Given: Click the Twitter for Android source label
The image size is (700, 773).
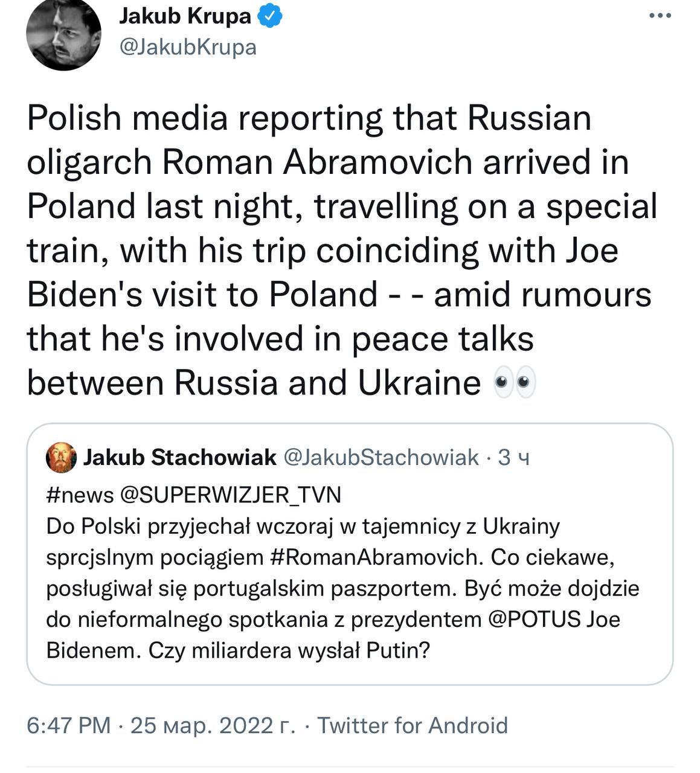Looking at the screenshot, I should click(x=413, y=725).
